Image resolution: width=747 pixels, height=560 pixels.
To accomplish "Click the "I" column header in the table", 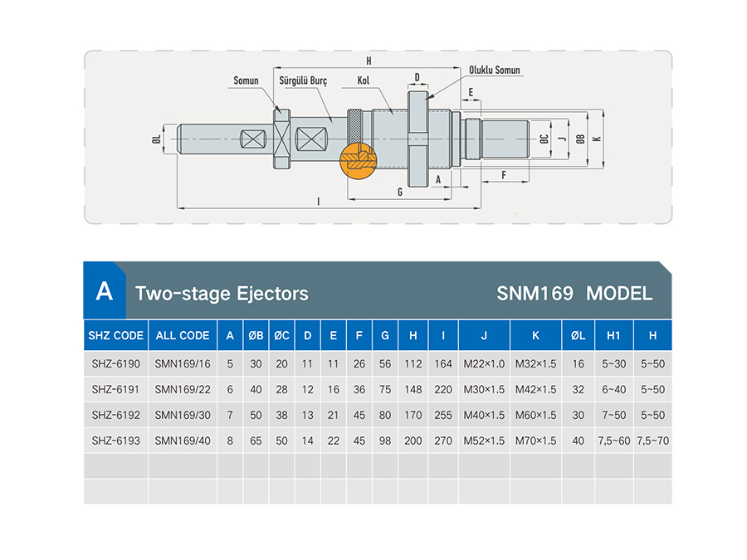I will tap(443, 335).
